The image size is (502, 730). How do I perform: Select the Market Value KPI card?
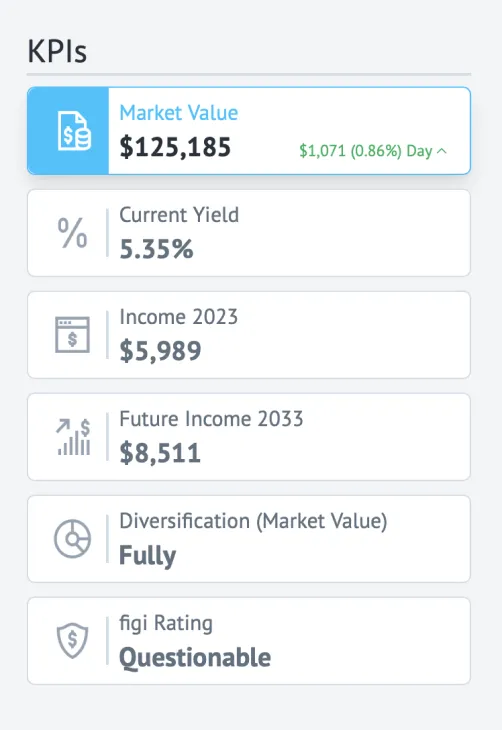(249, 131)
